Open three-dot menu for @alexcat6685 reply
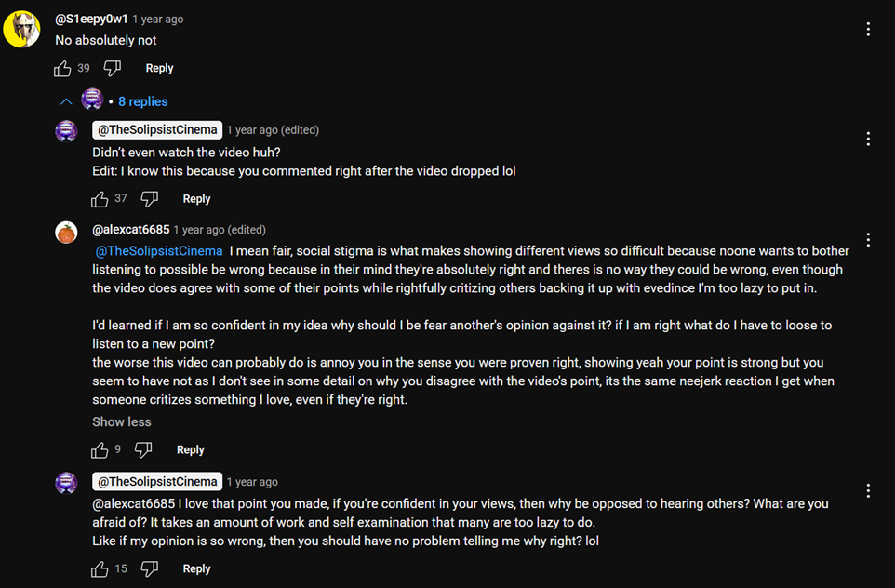895x588 pixels. click(x=868, y=240)
